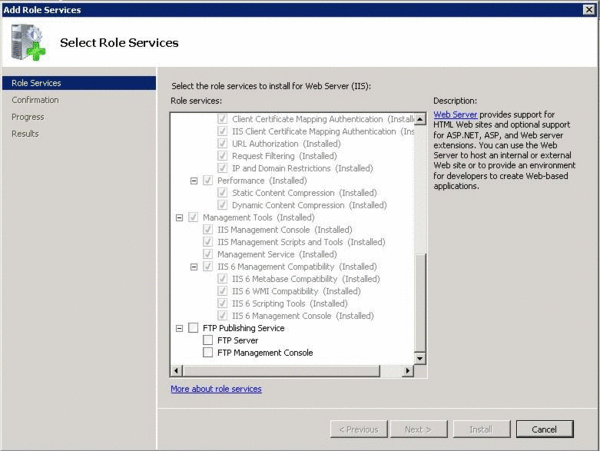The height and width of the screenshot is (451, 600).
Task: Select the Progress step
Action: tap(28, 117)
